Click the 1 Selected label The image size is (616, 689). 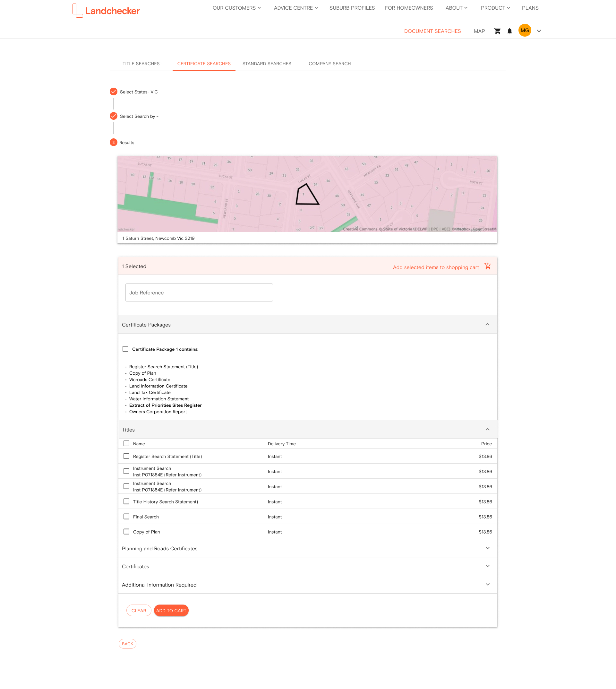click(134, 266)
